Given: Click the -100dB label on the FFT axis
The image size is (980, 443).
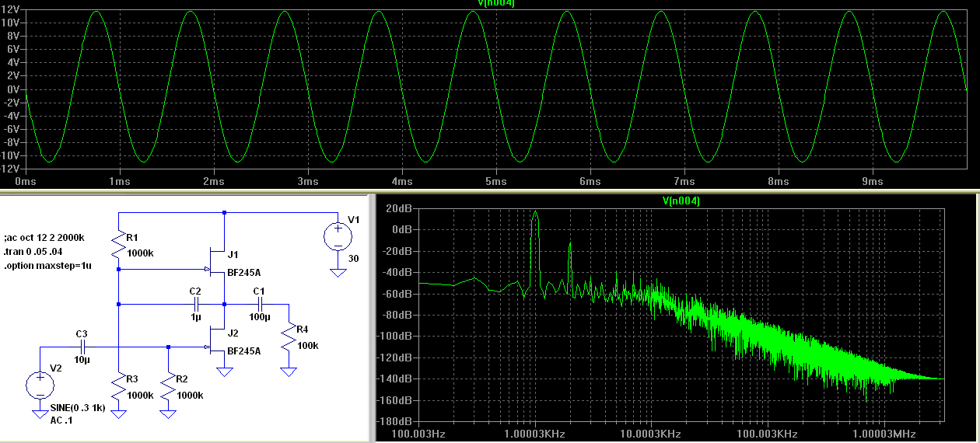Looking at the screenshot, I should [395, 337].
